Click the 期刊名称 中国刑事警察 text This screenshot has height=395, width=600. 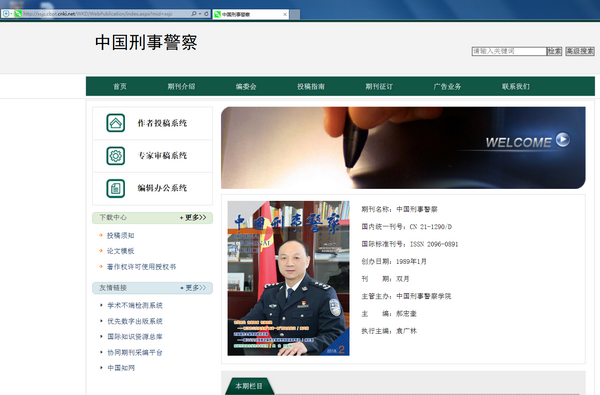pyautogui.click(x=399, y=209)
